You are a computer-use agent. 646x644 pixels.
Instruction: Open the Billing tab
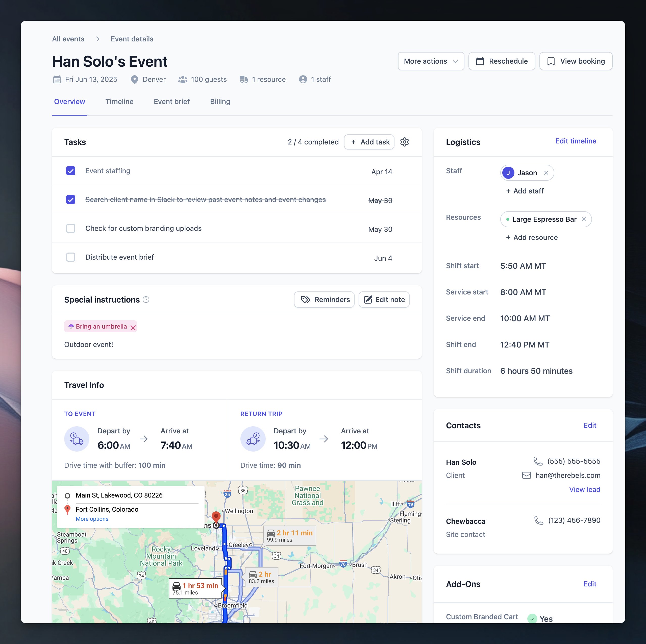pyautogui.click(x=220, y=102)
